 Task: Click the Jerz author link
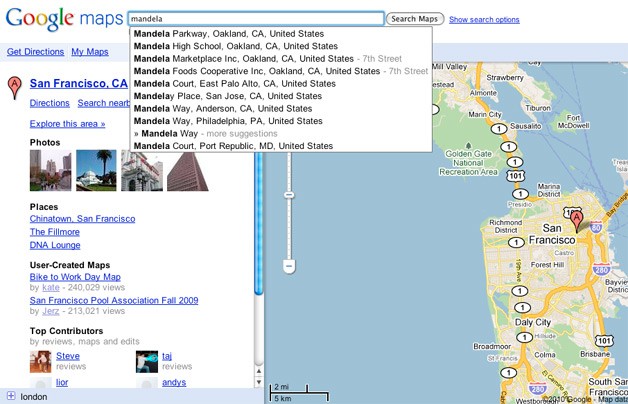(x=51, y=311)
